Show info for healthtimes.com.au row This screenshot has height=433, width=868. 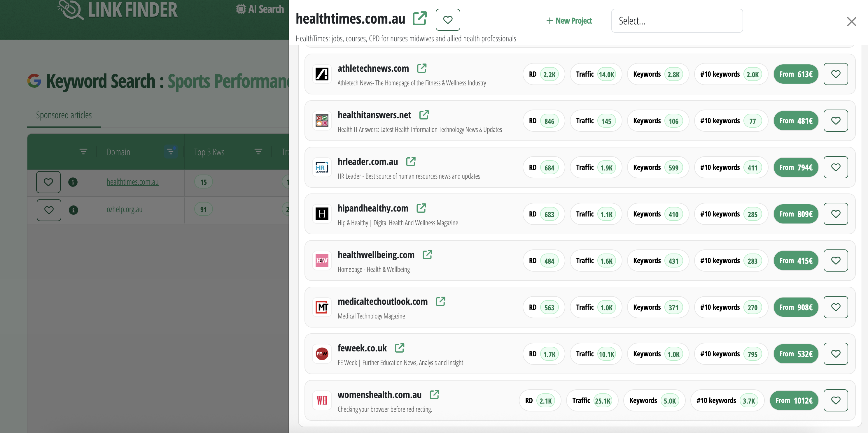pos(73,182)
